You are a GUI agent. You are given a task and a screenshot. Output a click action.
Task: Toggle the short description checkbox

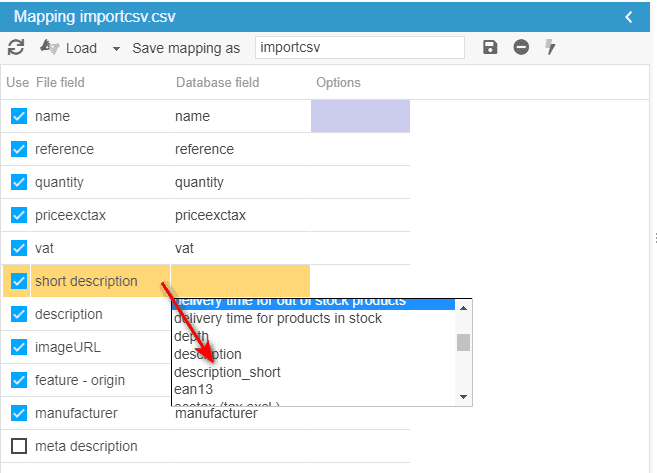(19, 281)
